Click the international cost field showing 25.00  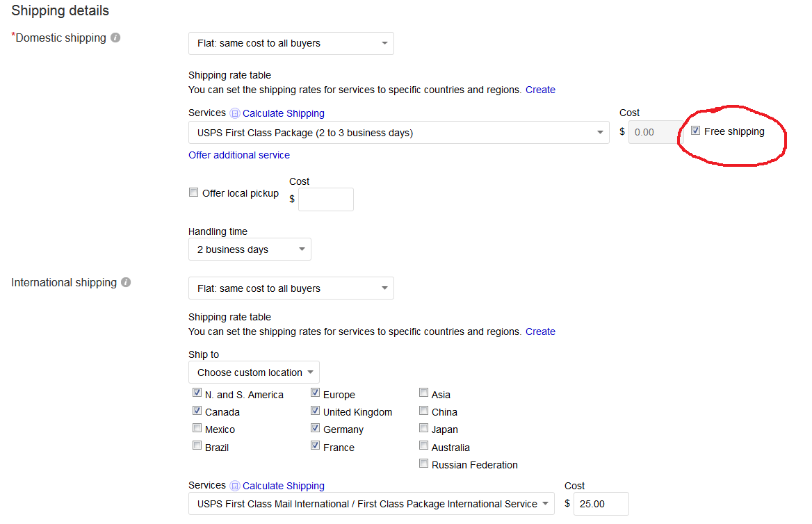point(601,504)
